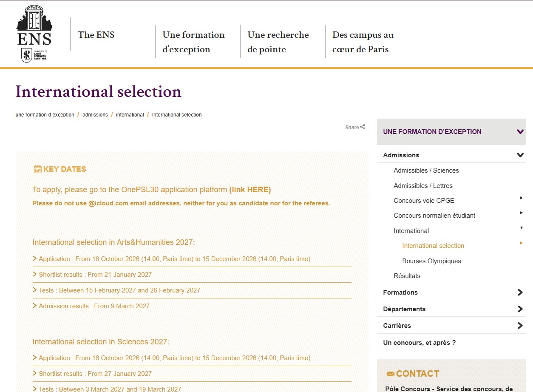
Task: Click 'une formation d exception' breadcrumb
Action: click(45, 115)
